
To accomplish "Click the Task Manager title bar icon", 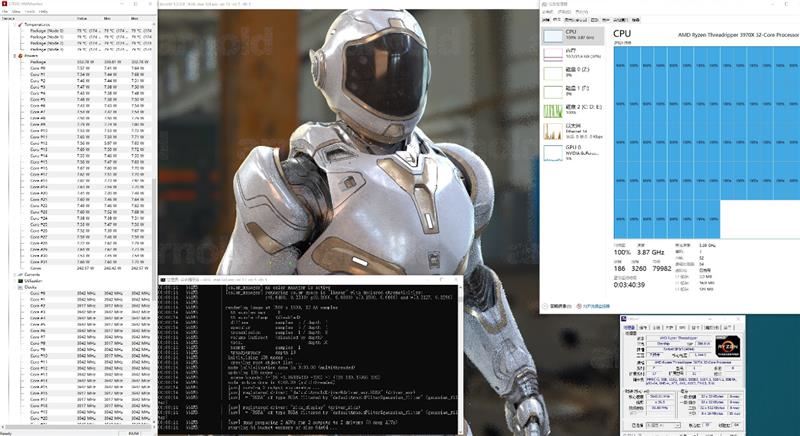I will point(544,4).
